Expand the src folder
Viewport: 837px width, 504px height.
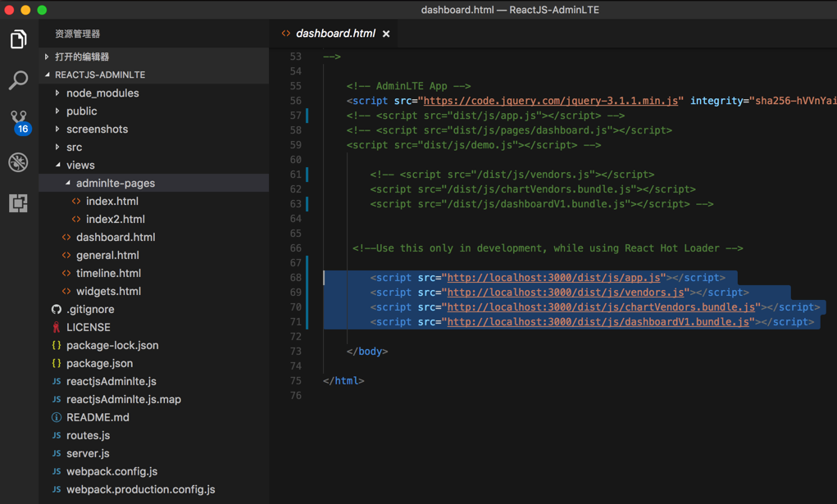point(74,148)
